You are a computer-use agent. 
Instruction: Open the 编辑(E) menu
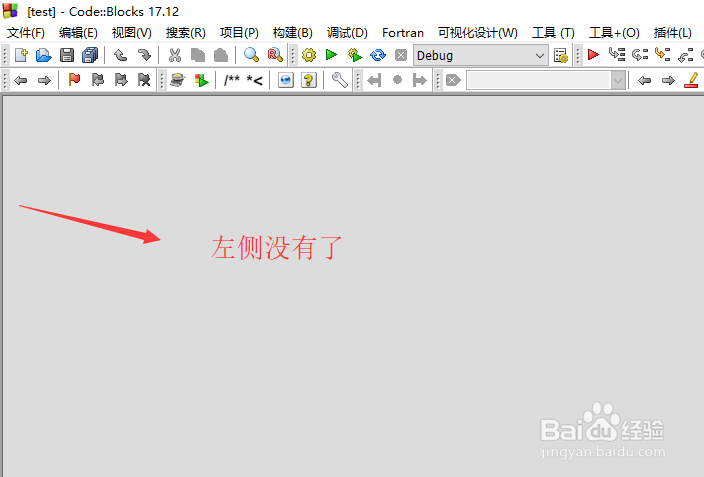[78, 33]
